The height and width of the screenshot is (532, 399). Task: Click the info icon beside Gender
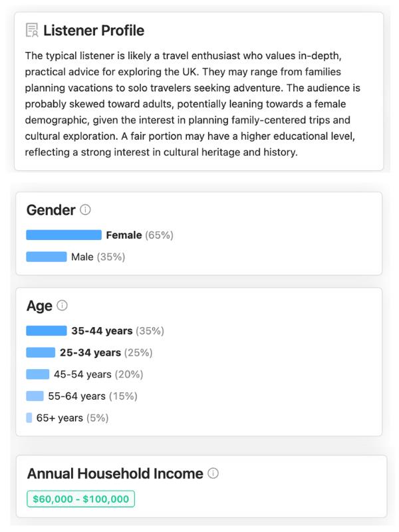click(x=85, y=210)
